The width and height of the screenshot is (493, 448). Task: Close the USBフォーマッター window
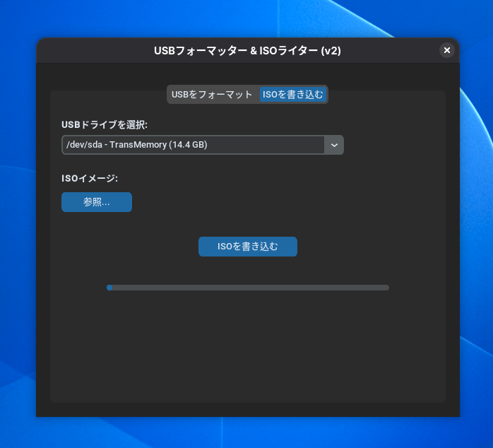[x=447, y=50]
